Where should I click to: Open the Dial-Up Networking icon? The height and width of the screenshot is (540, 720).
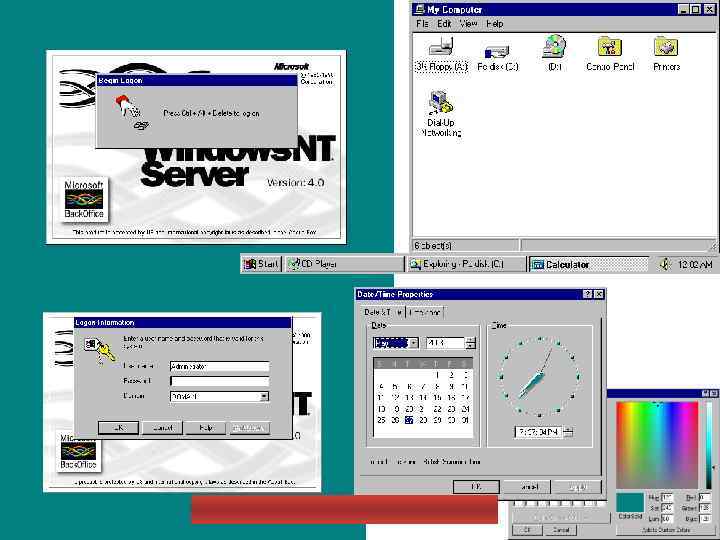(x=440, y=113)
